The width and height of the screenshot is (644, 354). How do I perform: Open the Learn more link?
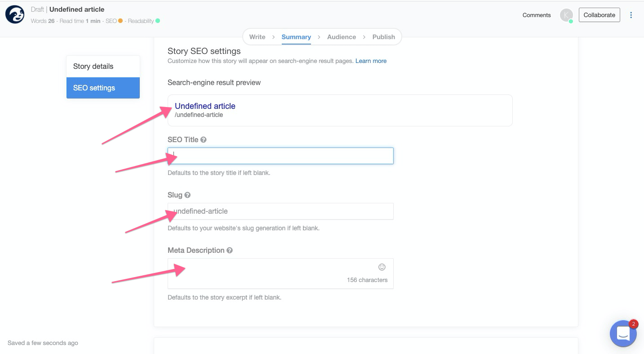[x=371, y=61]
